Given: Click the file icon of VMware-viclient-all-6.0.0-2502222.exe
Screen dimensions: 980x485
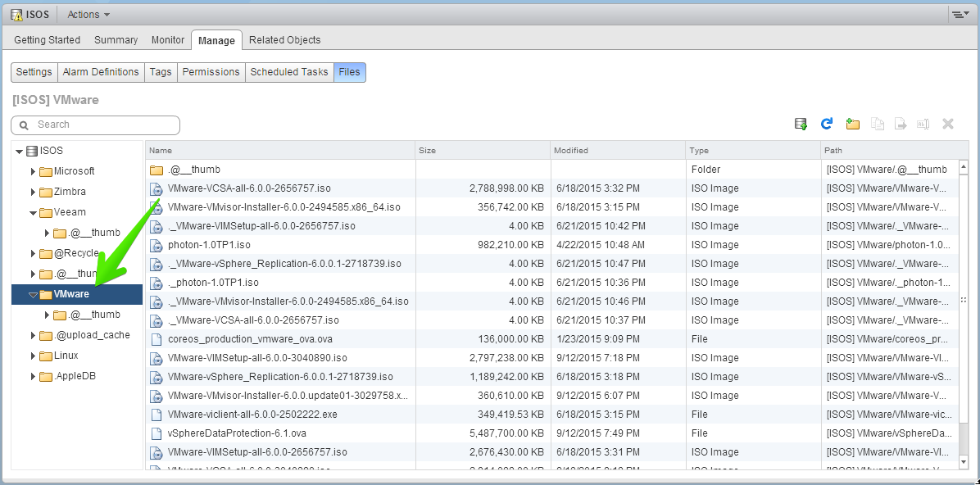Looking at the screenshot, I should click(157, 415).
